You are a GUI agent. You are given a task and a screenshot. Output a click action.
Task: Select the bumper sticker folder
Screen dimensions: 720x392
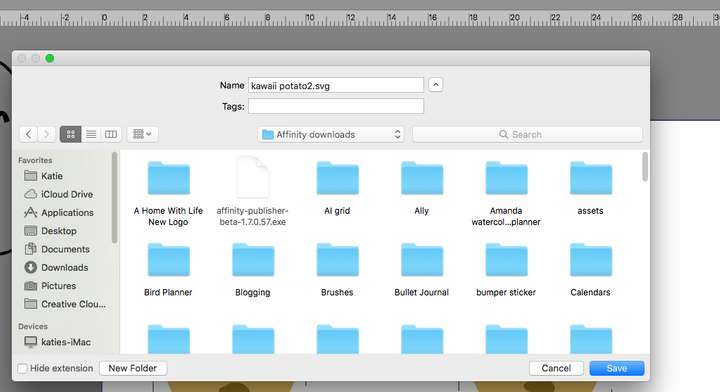tap(506, 269)
